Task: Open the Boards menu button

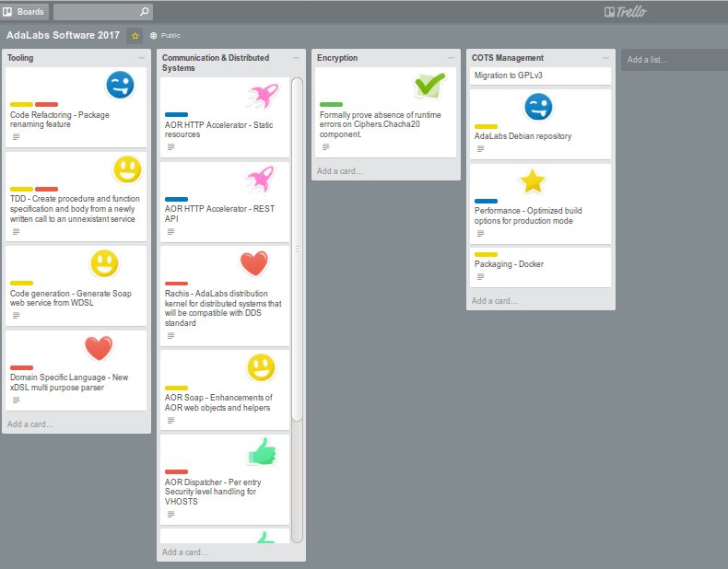Action: coord(25,12)
